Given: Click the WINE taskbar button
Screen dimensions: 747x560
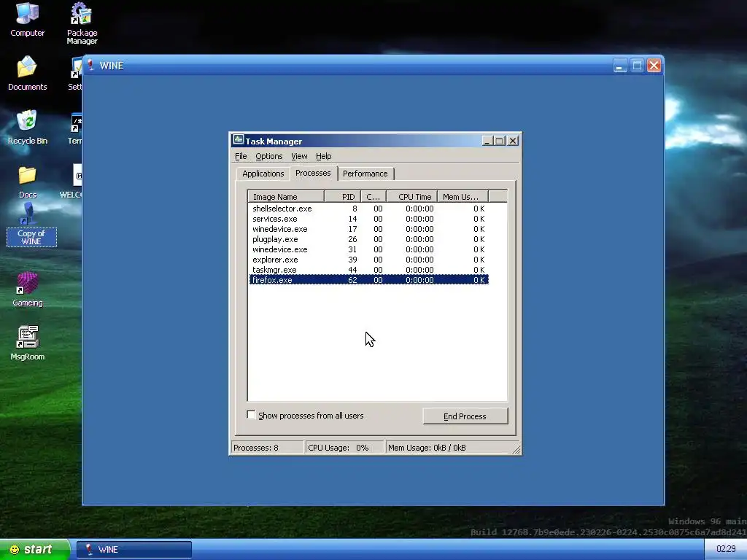Looking at the screenshot, I should (134, 550).
